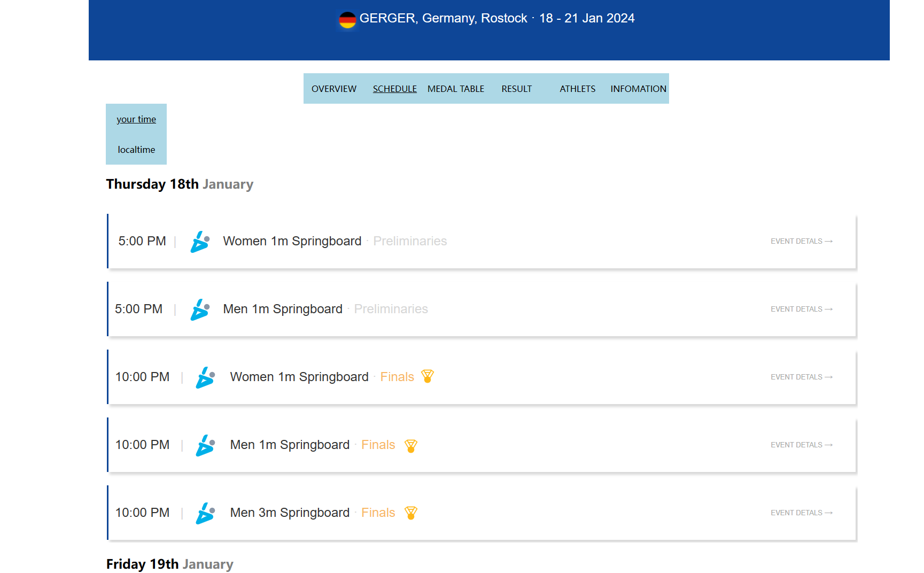Click diving icon for Women 1m Springboard Preliminaries
924x573 pixels.
[x=200, y=242]
